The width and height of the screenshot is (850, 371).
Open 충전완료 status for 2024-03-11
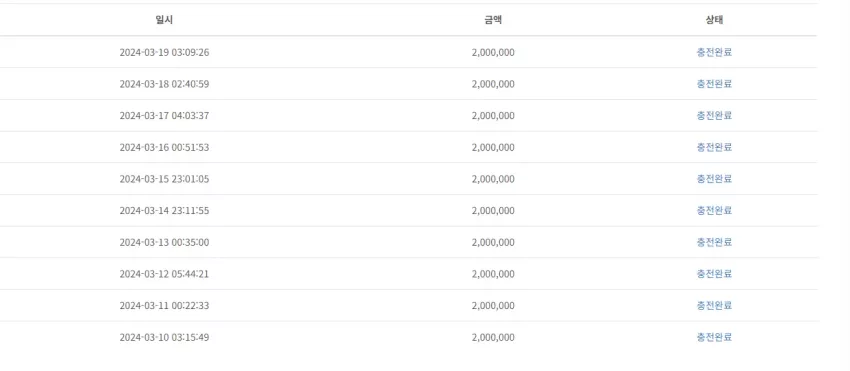[x=714, y=305]
